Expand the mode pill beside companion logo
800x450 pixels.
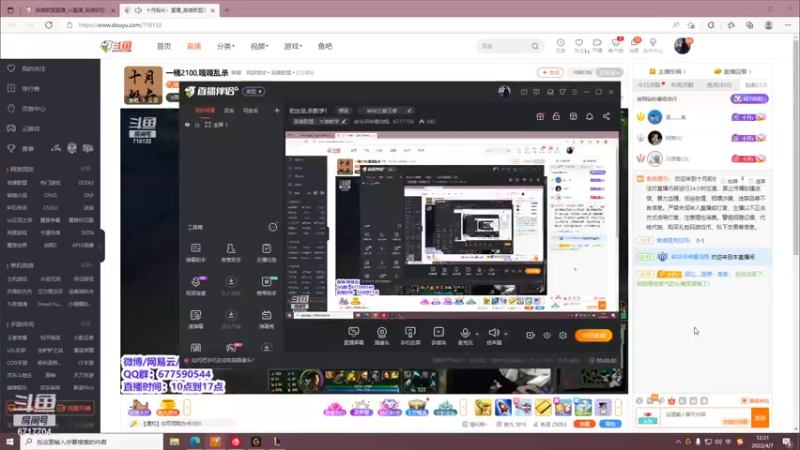point(254,91)
